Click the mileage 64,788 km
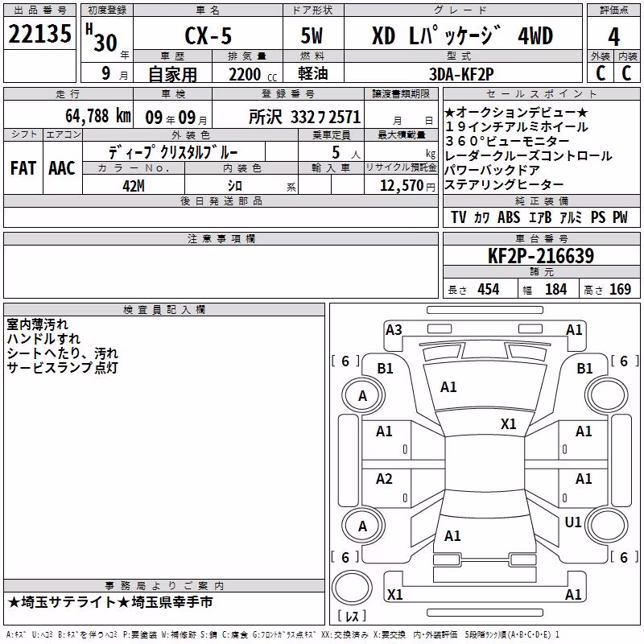The width and height of the screenshot is (644, 644). 98,115
